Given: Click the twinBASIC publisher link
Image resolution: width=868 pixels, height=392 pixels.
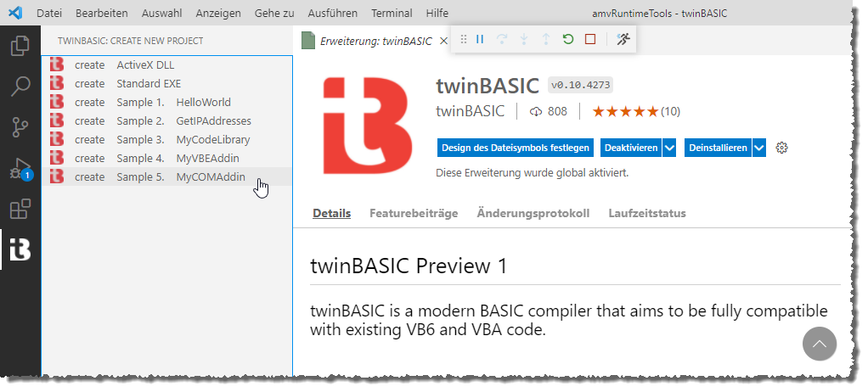Looking at the screenshot, I should [x=470, y=112].
